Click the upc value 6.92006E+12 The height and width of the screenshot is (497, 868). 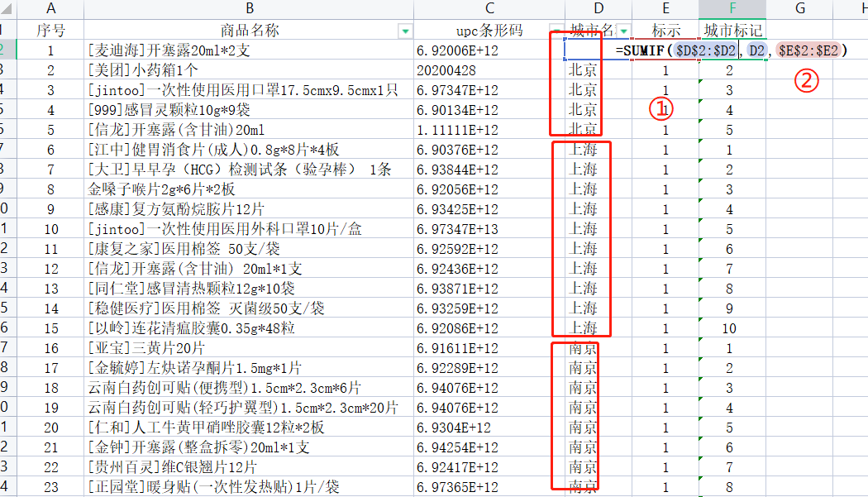coord(458,51)
